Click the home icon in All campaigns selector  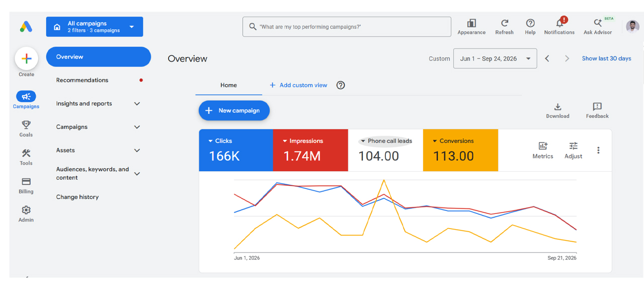pos(57,27)
